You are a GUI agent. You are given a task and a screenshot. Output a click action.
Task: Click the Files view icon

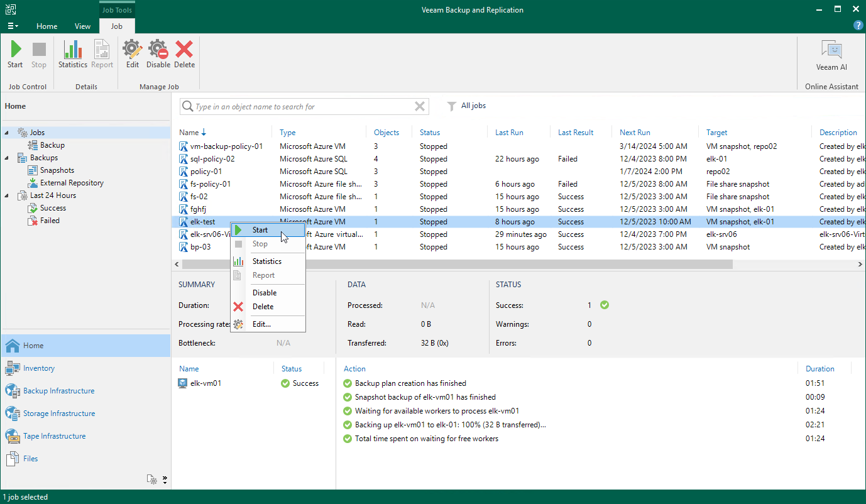coord(13,459)
